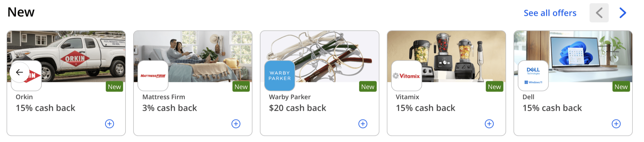Select the Mattress Firm logo tile
The height and width of the screenshot is (142, 644).
[x=153, y=75]
